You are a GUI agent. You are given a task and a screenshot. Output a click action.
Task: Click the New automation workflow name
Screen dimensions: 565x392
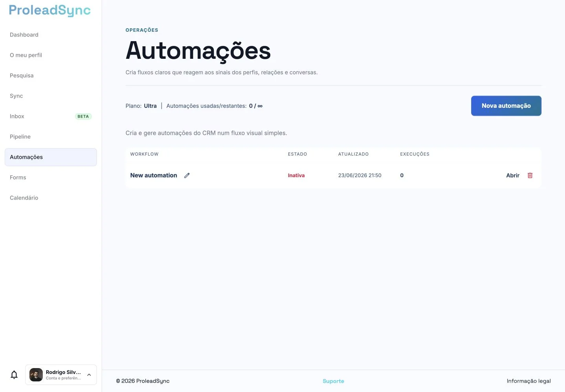click(153, 175)
